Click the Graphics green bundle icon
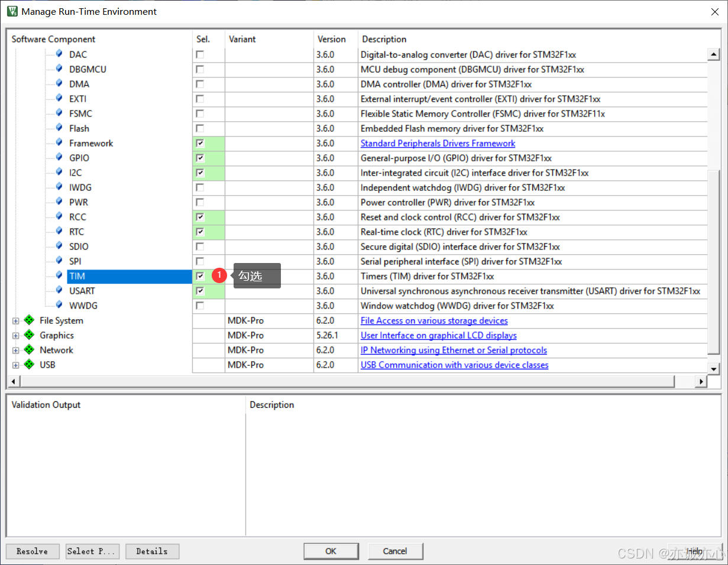Viewport: 728px width, 565px height. [x=29, y=335]
